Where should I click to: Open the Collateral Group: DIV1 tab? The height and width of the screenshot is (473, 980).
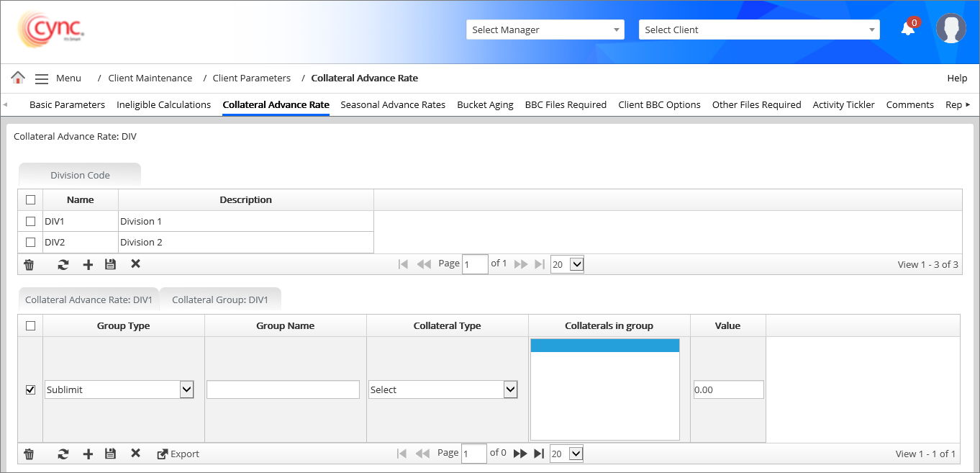[219, 299]
